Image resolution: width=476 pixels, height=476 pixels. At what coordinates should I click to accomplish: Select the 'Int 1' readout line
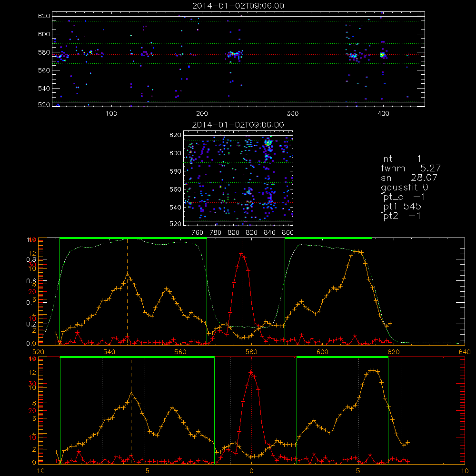click(x=401, y=159)
